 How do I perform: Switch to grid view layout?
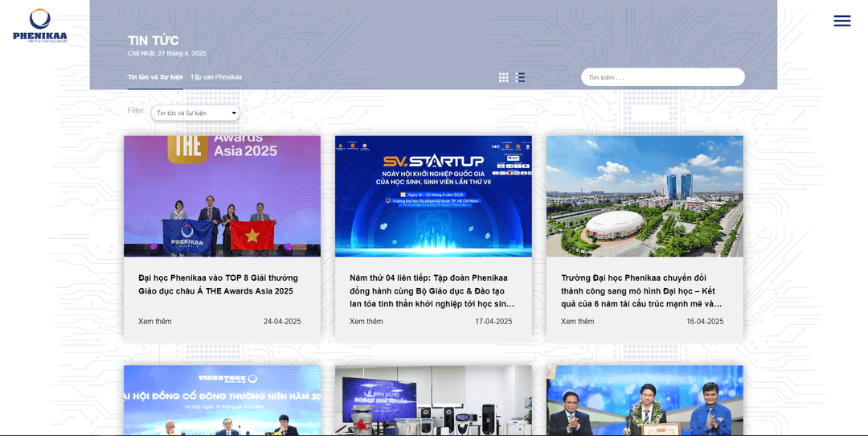coord(503,77)
